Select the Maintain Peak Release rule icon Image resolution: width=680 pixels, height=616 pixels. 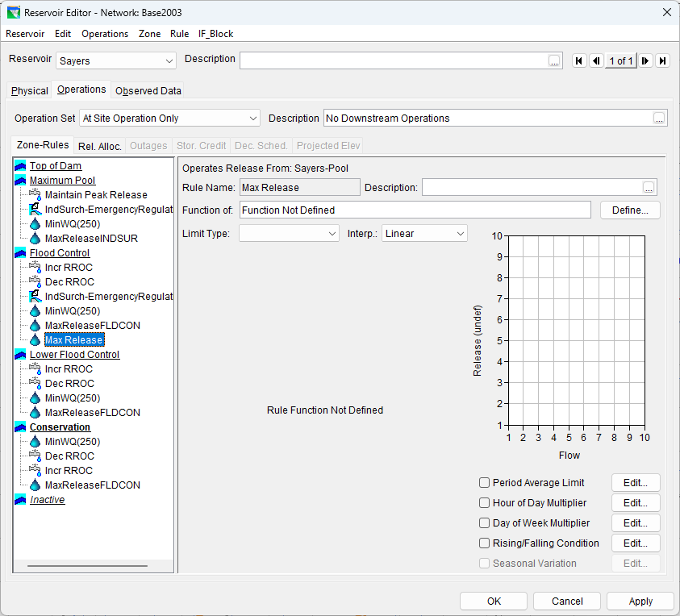[35, 195]
